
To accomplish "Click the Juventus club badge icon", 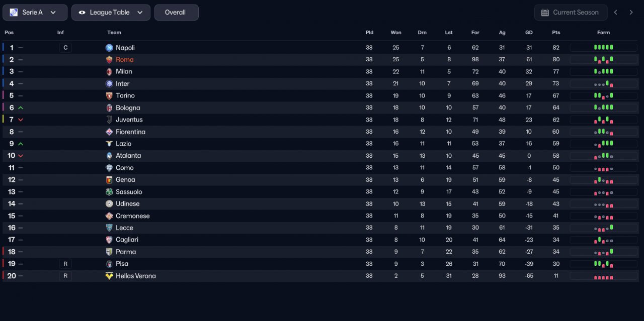I will click(x=109, y=120).
